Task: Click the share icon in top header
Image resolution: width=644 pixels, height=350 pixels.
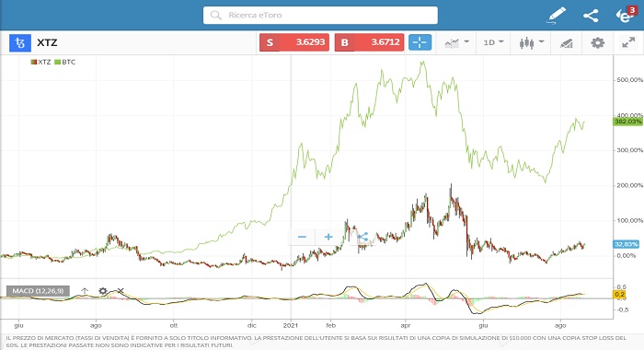Action: [591, 16]
